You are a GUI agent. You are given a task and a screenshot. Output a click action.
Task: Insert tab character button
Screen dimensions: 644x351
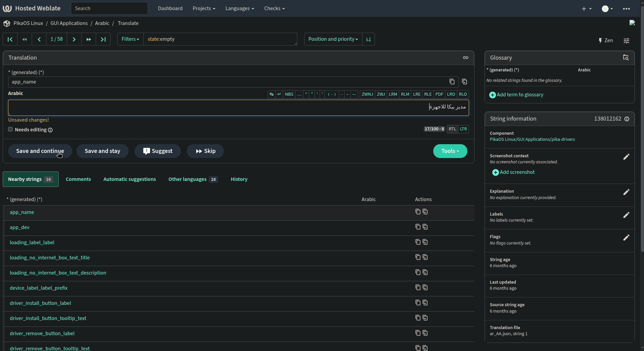pos(272,94)
